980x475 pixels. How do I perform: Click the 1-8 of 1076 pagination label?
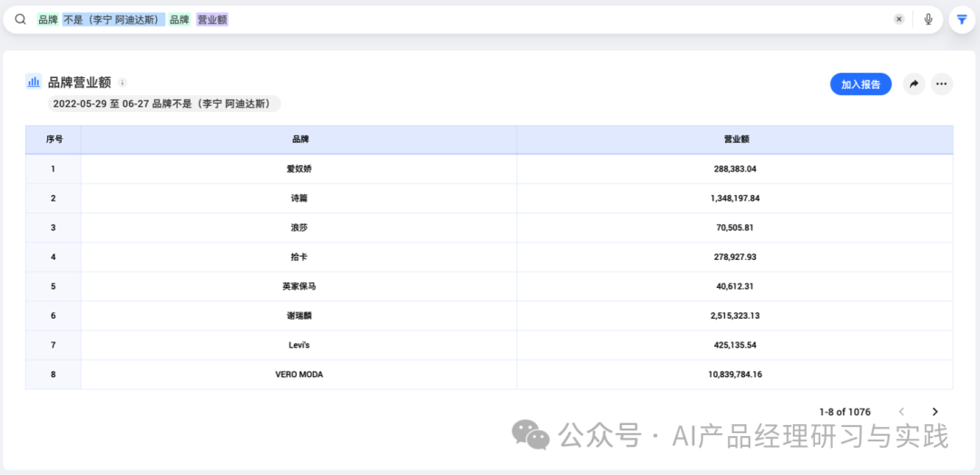click(x=845, y=411)
